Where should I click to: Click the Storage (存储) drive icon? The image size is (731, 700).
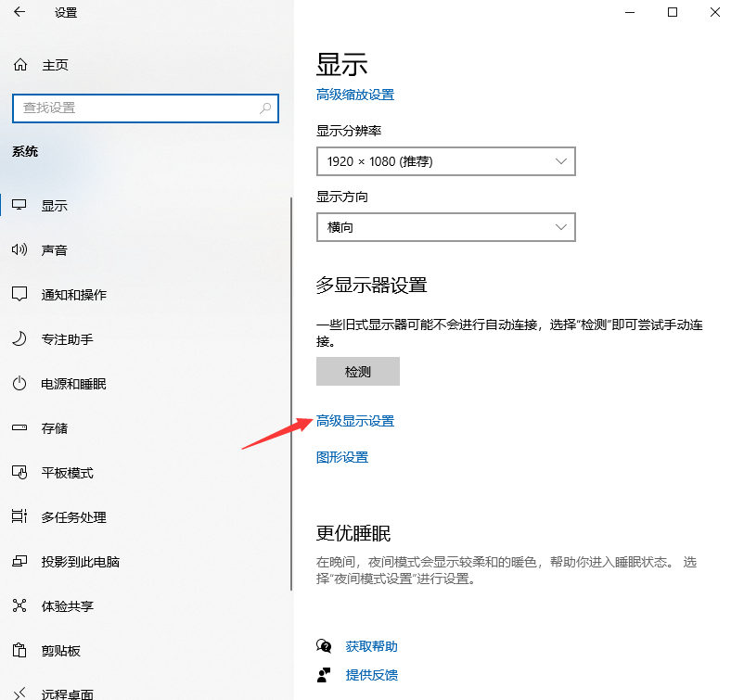coord(19,428)
